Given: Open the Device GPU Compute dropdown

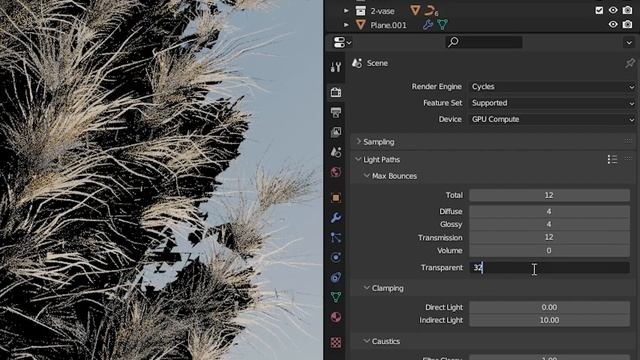Looking at the screenshot, I should [553, 119].
